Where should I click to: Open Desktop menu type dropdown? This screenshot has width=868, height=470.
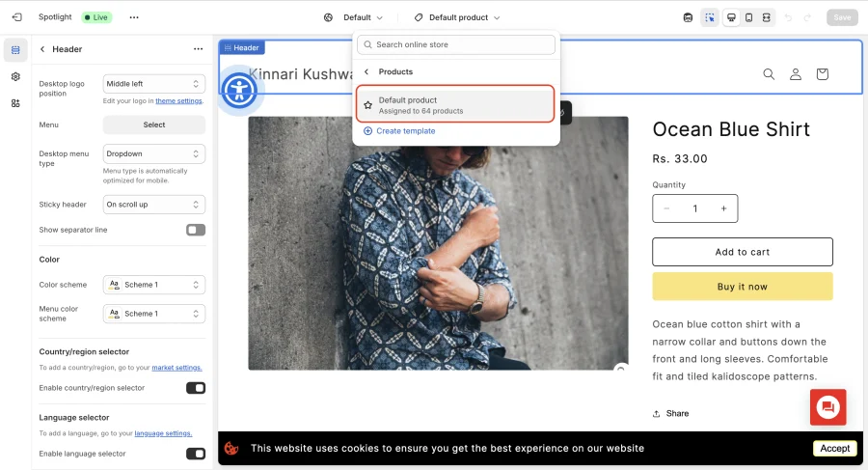[x=154, y=153]
